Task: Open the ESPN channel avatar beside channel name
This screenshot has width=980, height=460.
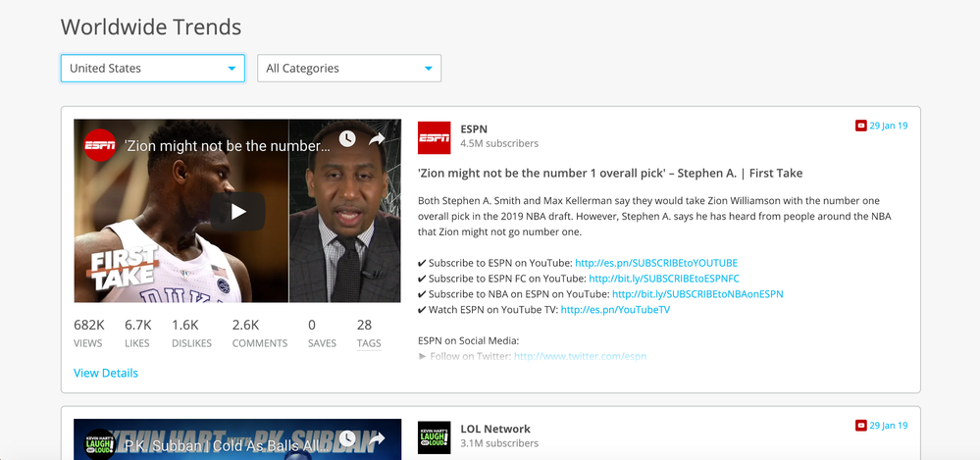Action: 434,137
